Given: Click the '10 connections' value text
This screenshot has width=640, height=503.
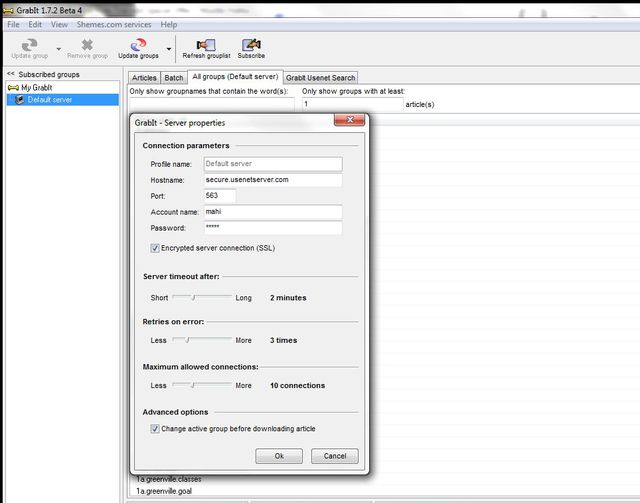Looking at the screenshot, I should coord(298,385).
